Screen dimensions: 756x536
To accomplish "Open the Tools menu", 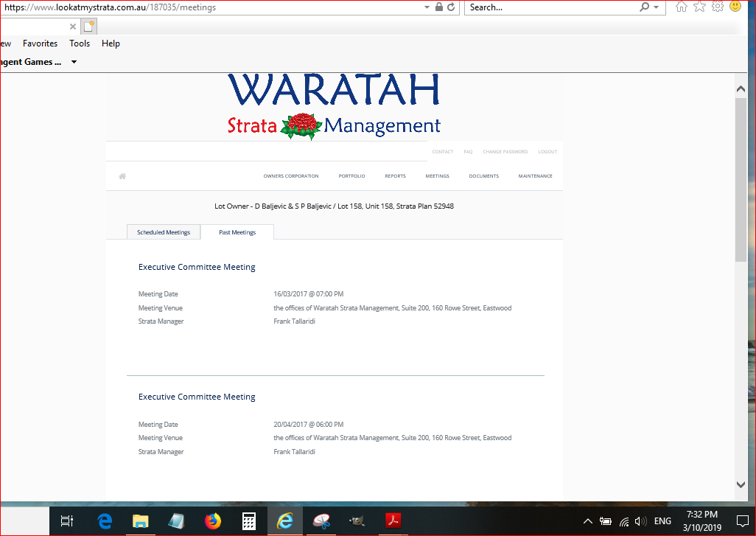I will tap(80, 43).
